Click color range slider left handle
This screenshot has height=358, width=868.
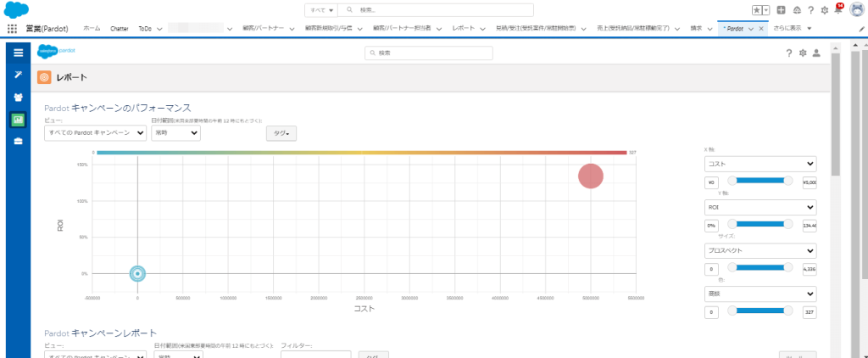pyautogui.click(x=732, y=310)
